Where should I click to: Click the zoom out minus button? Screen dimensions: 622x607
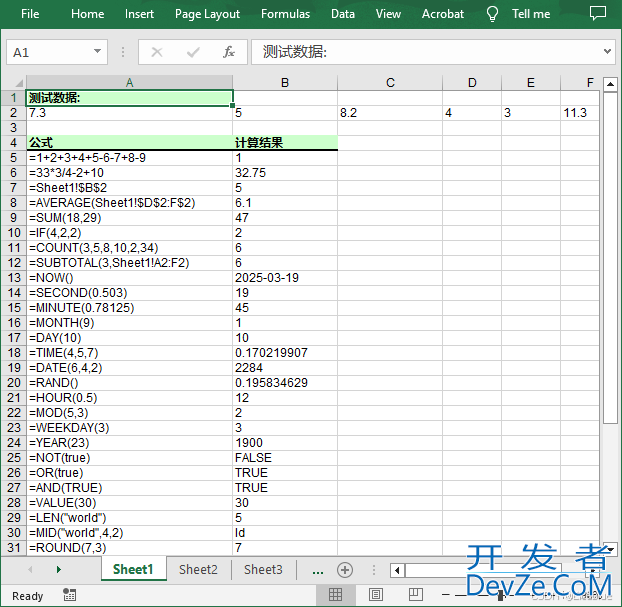coord(445,594)
